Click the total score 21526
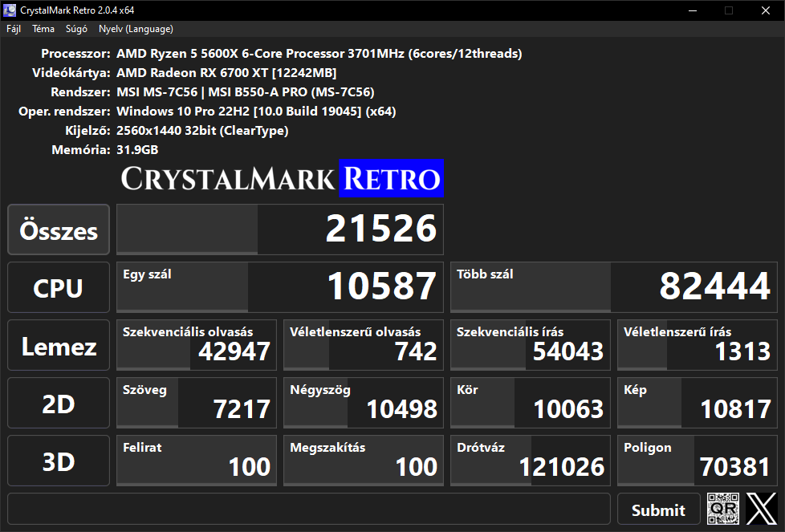The width and height of the screenshot is (785, 532). (x=280, y=229)
